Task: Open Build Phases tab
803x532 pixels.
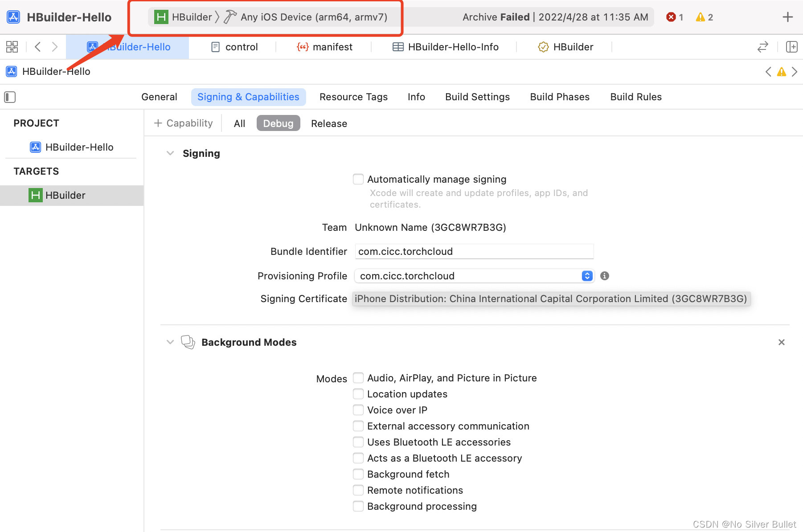Action: (560, 97)
